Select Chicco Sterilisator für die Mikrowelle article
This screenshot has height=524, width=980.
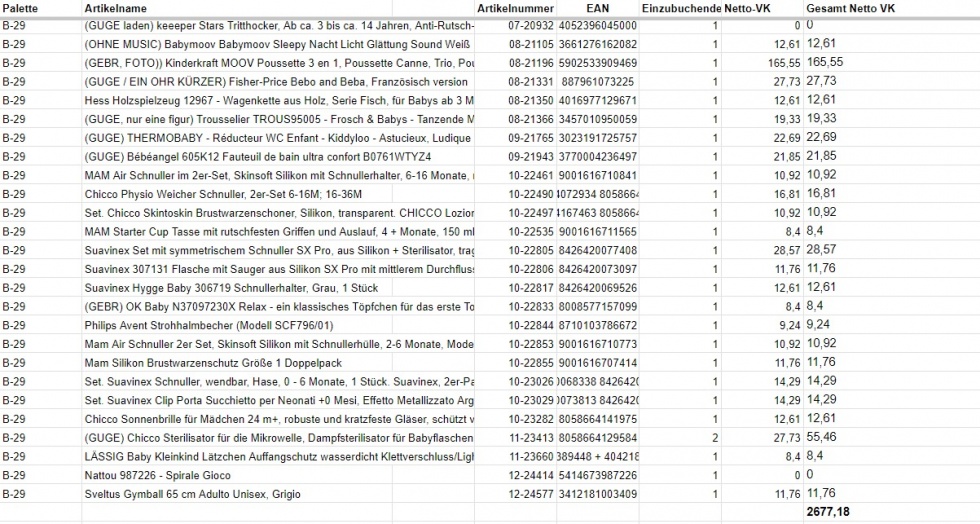(279, 438)
